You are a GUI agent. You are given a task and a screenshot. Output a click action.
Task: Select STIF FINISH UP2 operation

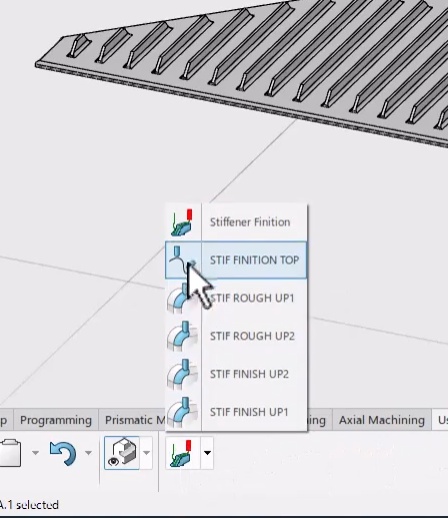pyautogui.click(x=236, y=374)
